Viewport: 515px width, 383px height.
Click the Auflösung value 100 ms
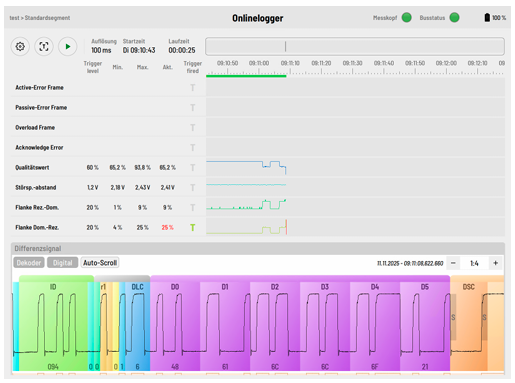101,50
